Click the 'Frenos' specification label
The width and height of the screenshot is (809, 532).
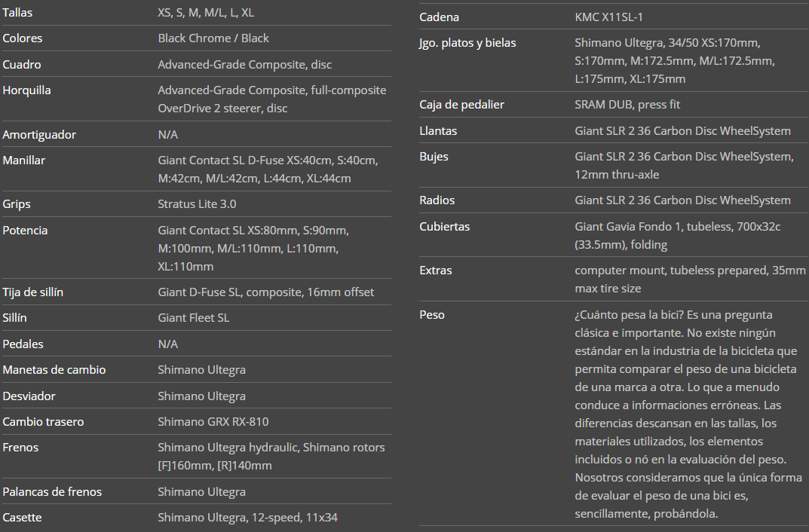pyautogui.click(x=21, y=448)
